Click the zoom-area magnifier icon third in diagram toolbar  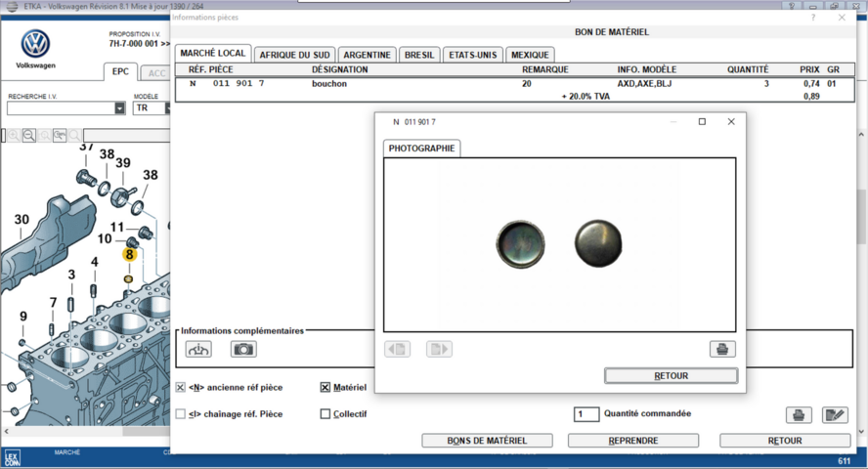pyautogui.click(x=45, y=135)
